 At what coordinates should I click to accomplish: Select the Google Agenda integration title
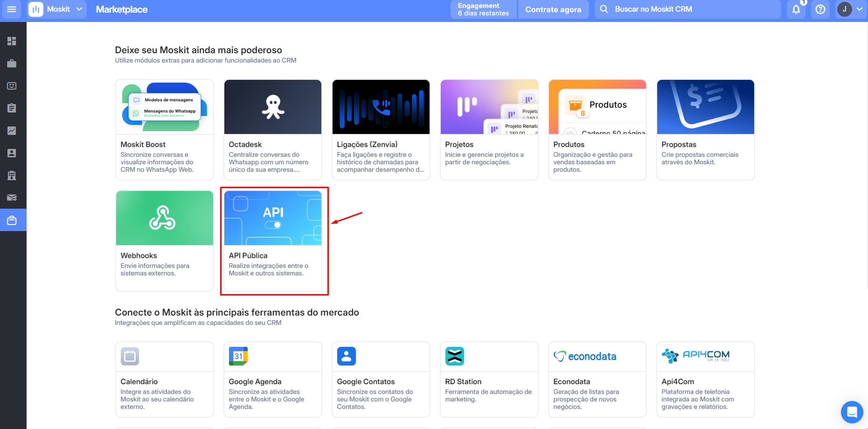coord(255,382)
